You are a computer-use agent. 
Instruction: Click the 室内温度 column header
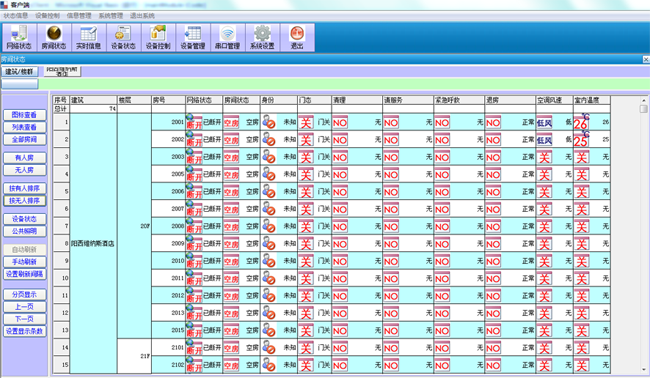point(592,100)
